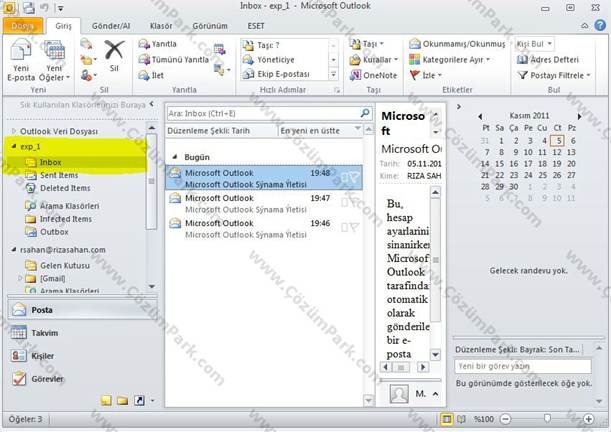The image size is (611, 432).
Task: Click the Yeni bir görev yazın task field
Action: 523,366
